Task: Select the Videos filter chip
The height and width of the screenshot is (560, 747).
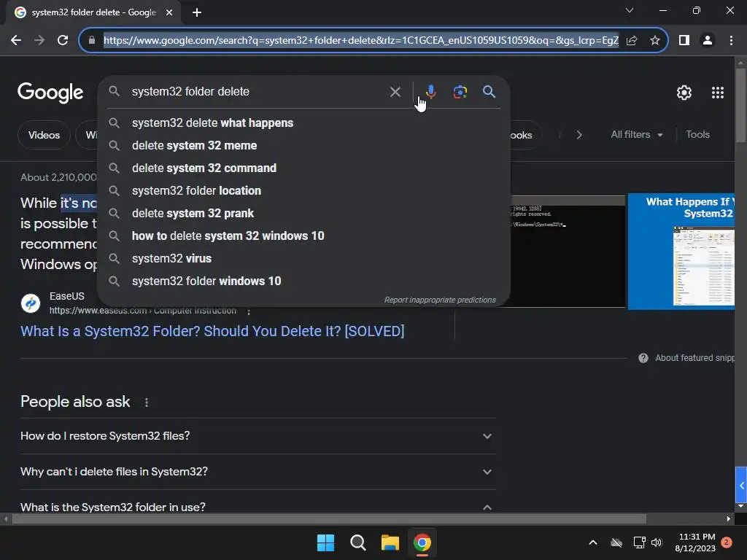Action: click(44, 135)
